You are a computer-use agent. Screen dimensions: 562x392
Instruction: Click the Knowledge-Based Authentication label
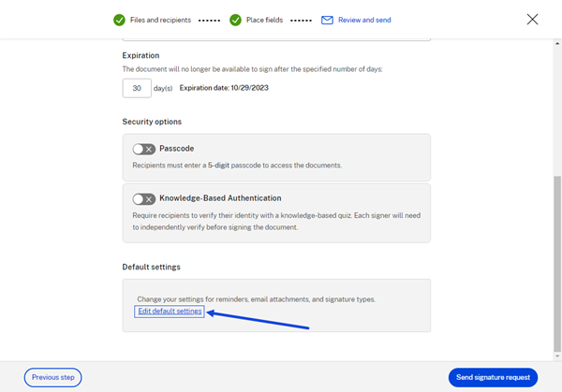click(x=220, y=198)
